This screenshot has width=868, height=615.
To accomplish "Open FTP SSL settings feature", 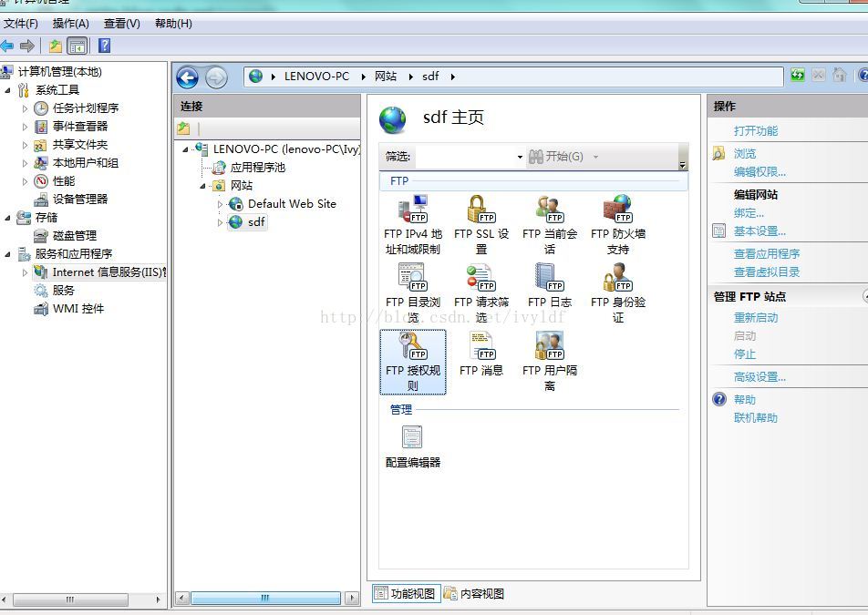I will (x=481, y=224).
